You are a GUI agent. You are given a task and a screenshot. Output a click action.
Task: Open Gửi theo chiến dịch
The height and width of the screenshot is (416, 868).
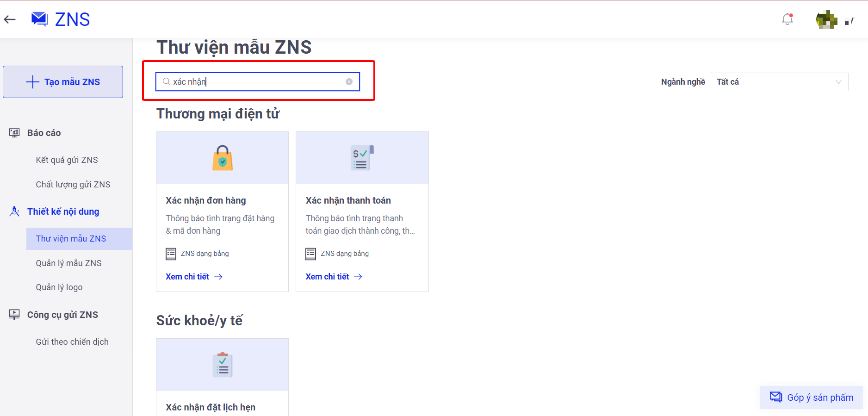pos(72,342)
